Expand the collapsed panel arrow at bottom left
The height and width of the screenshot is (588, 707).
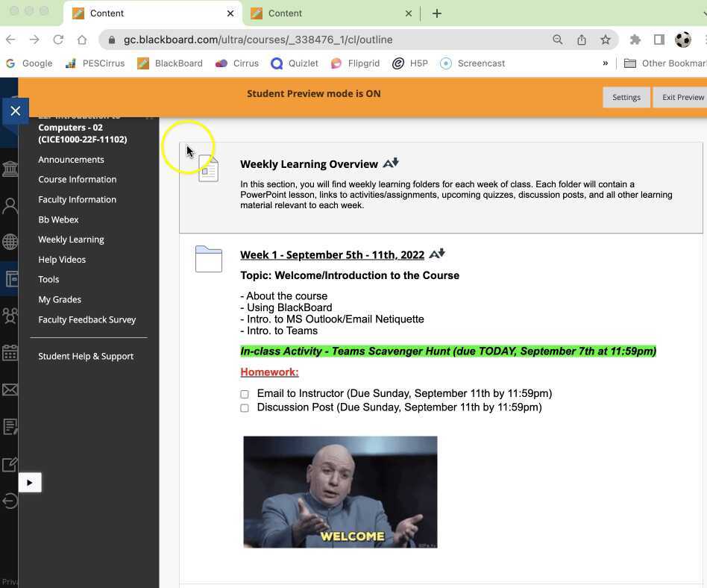point(30,482)
